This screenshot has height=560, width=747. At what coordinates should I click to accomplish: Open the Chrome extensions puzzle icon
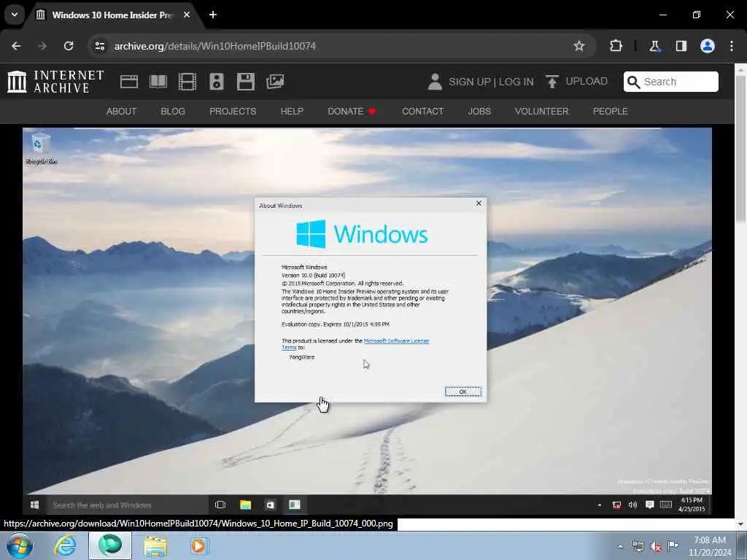pos(616,46)
